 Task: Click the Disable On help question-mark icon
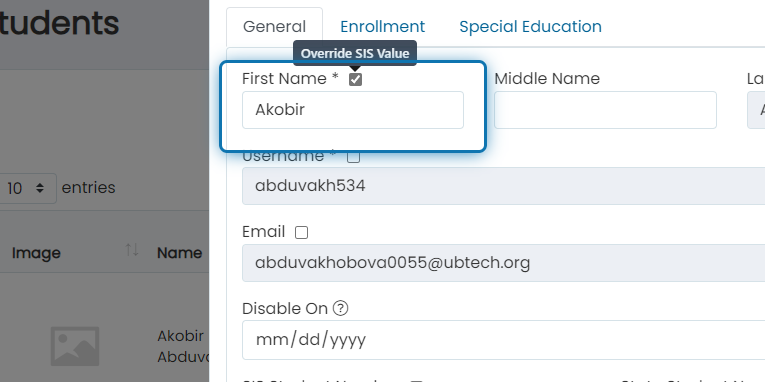point(341,308)
